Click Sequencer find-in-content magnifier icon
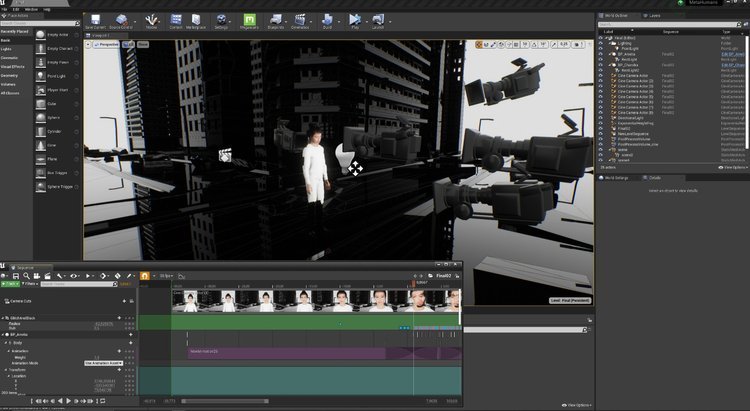 click(x=26, y=276)
